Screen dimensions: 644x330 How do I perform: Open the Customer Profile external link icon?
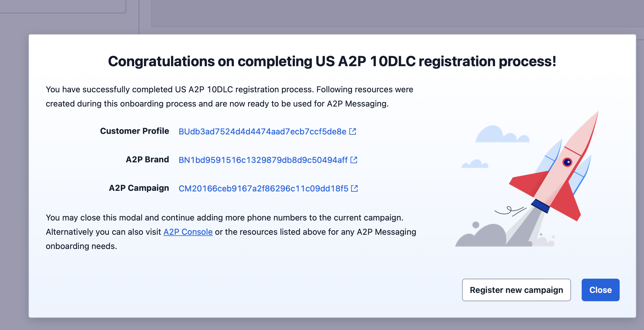click(x=353, y=131)
